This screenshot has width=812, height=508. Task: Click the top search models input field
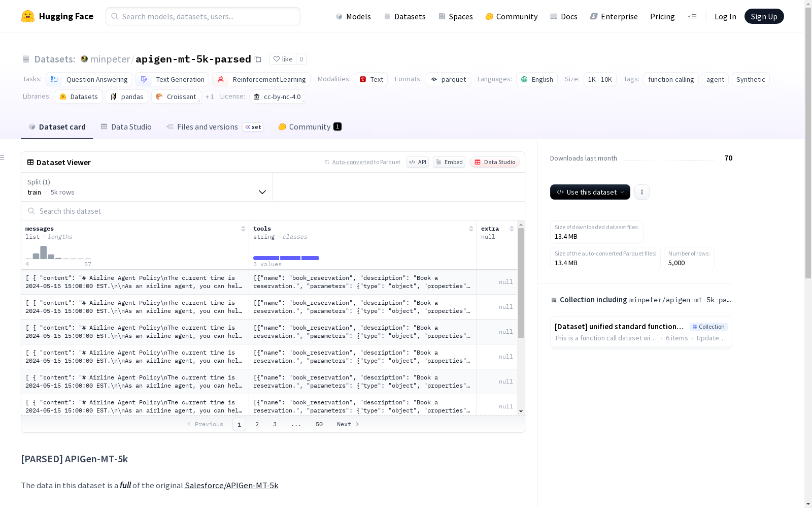click(203, 16)
